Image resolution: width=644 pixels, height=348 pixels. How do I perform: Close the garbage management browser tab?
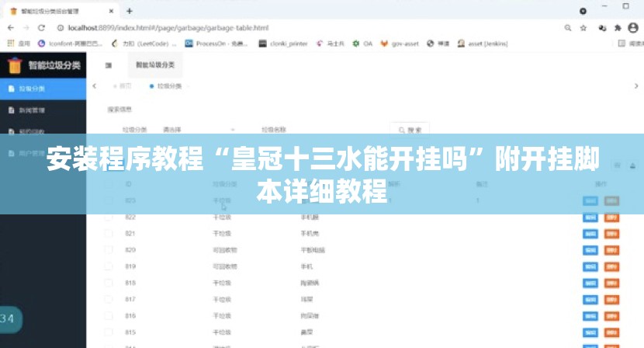point(111,11)
